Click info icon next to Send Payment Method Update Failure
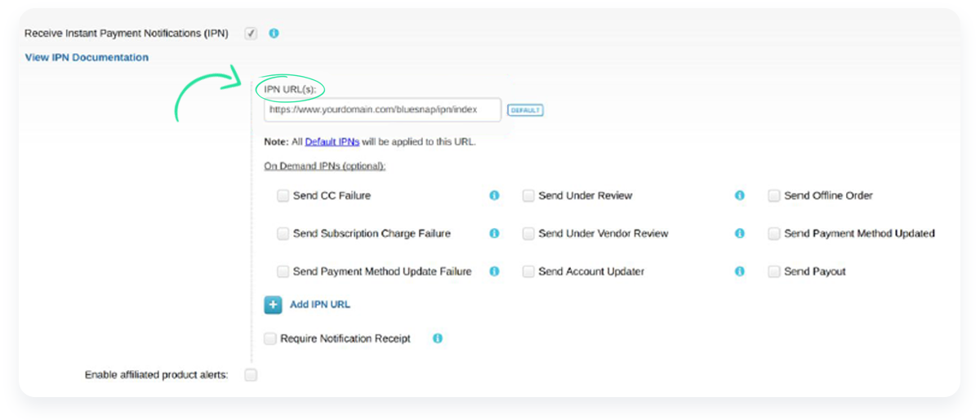The width and height of the screenshot is (980, 420). tap(494, 271)
